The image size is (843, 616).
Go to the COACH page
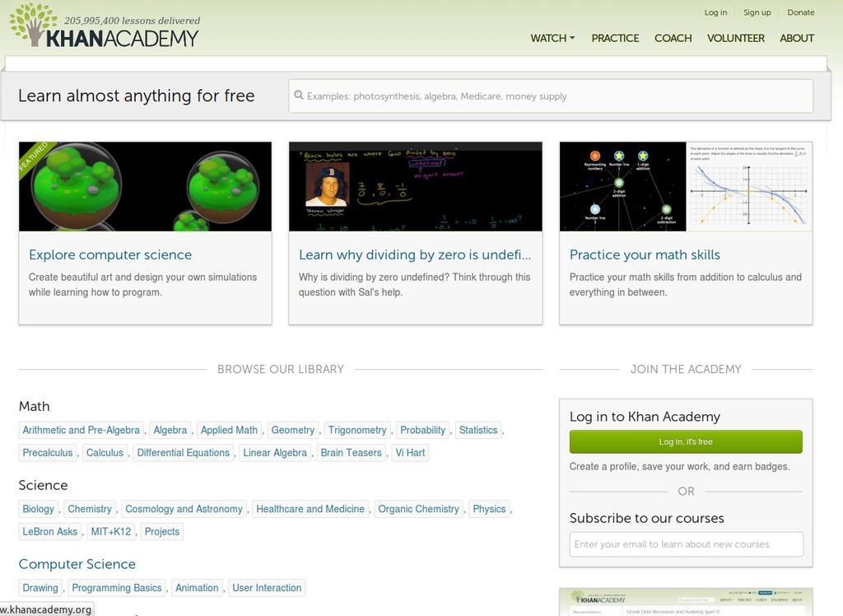[673, 38]
